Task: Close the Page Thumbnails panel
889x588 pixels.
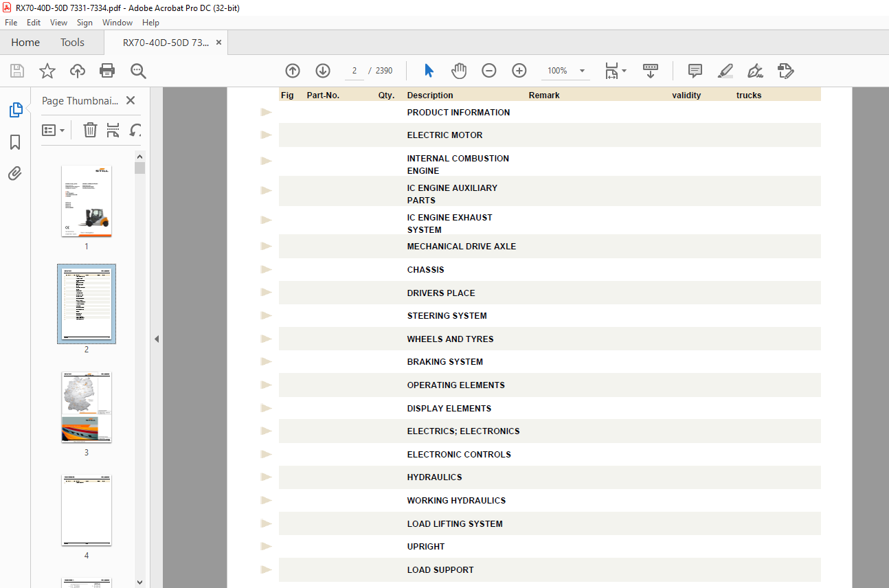Action: coord(131,100)
